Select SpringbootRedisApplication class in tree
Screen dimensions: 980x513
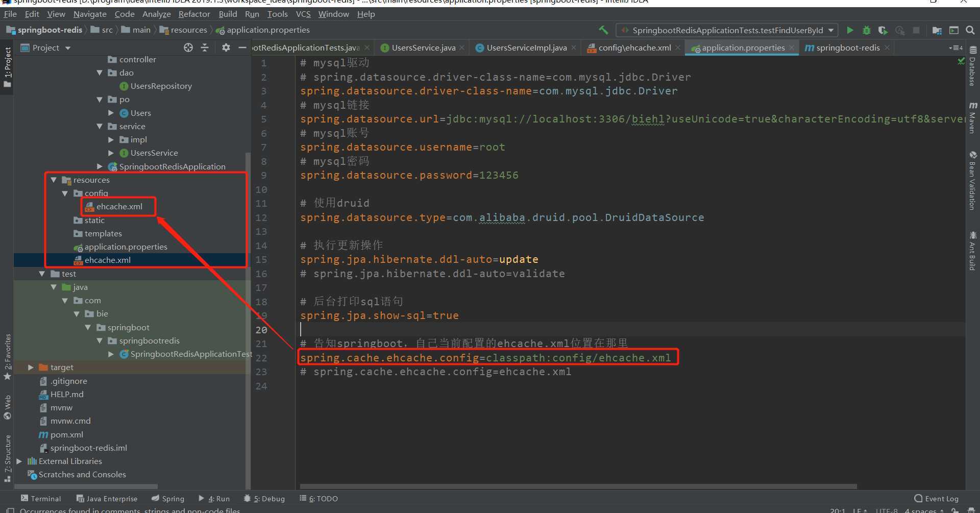click(172, 167)
